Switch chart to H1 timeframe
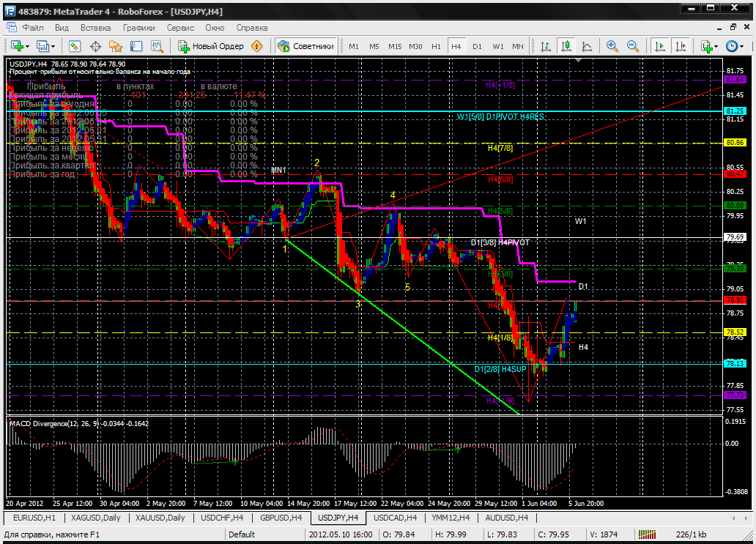756x544 pixels. click(437, 46)
